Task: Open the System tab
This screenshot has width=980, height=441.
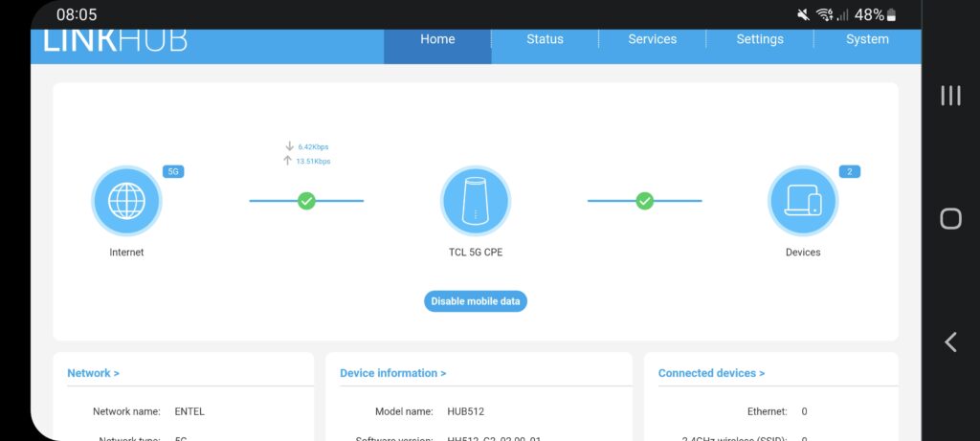Action: point(867,40)
